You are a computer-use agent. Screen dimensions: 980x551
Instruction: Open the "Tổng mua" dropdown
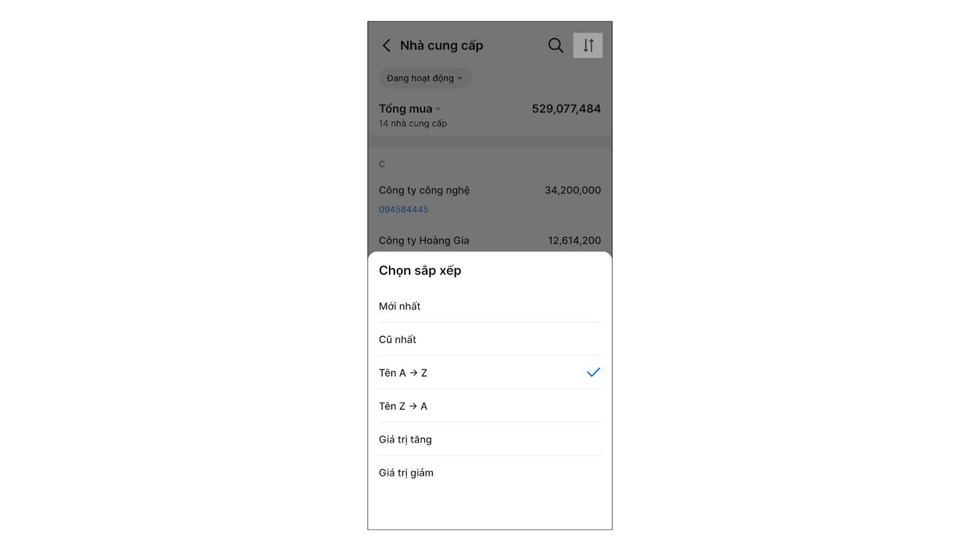coord(410,109)
